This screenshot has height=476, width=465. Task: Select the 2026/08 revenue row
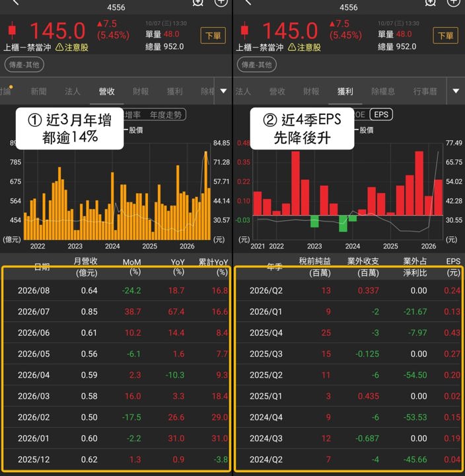[116, 290]
